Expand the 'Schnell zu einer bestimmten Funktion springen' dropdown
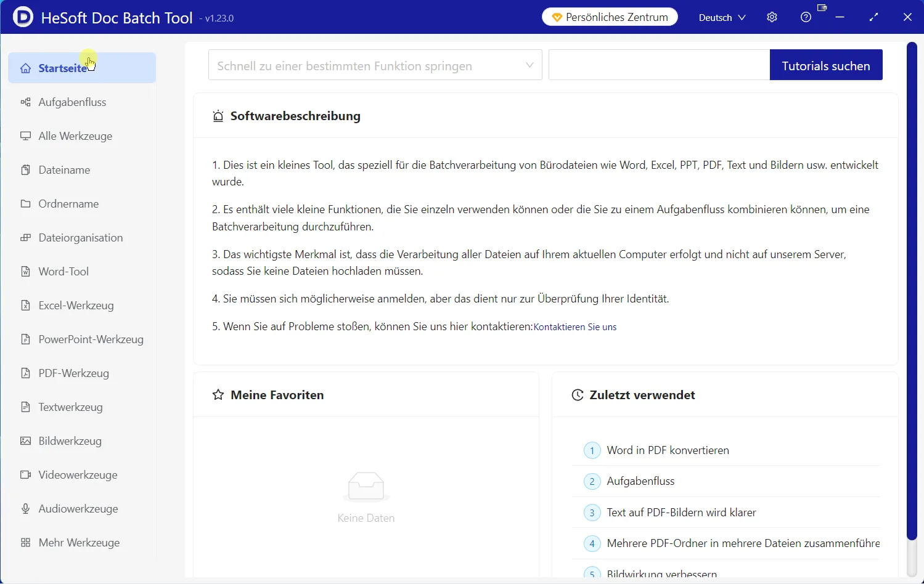This screenshot has height=584, width=924. [x=375, y=65]
